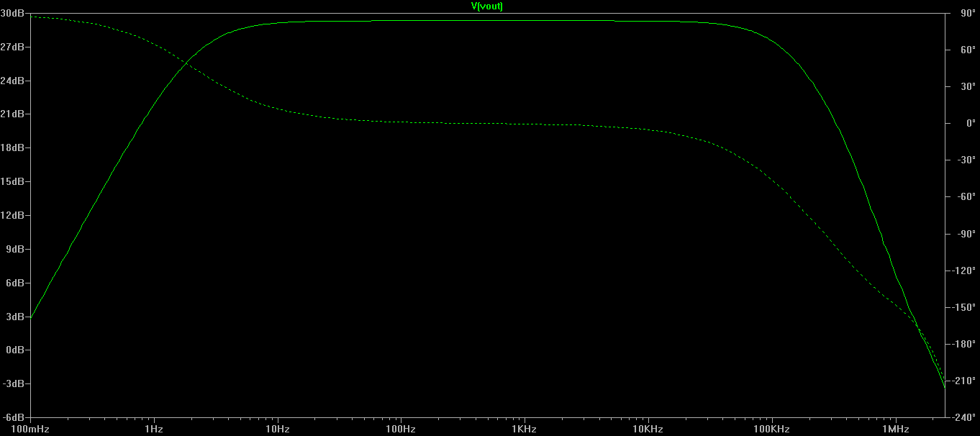Select the 9dB magnitude axis label
The width and height of the screenshot is (980, 436).
pos(15,250)
